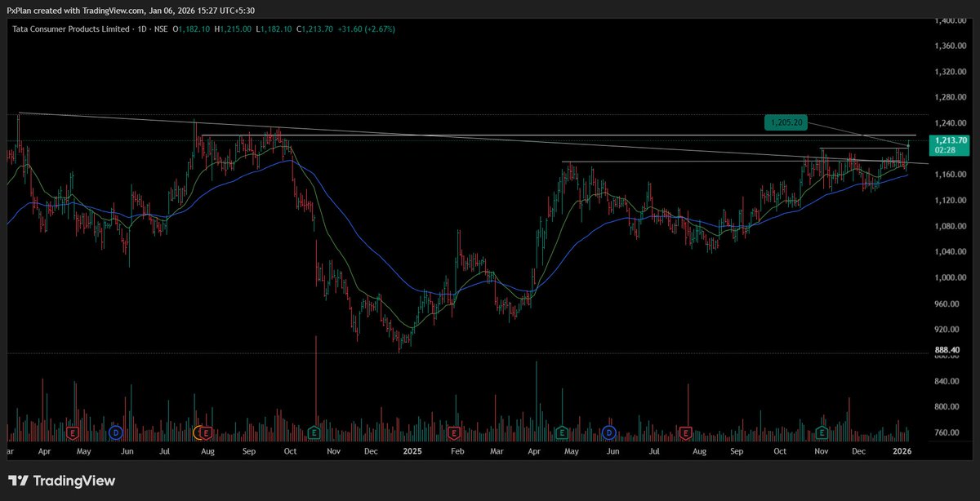The width and height of the screenshot is (980, 501).
Task: Click the red earnings marker near February 2025
Action: point(454,432)
